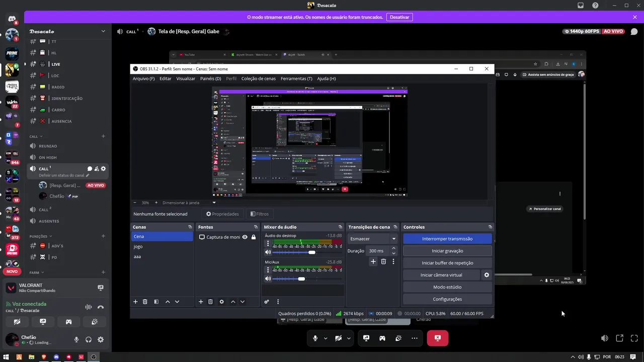Add a scene transition with the plus icon
Viewport: 644px width, 362px height.
pyautogui.click(x=373, y=261)
